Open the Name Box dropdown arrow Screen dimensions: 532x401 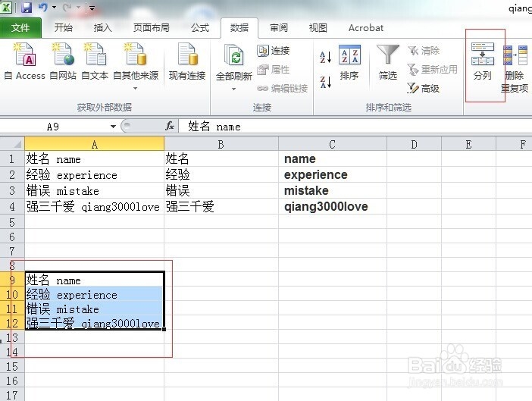pyautogui.click(x=114, y=127)
